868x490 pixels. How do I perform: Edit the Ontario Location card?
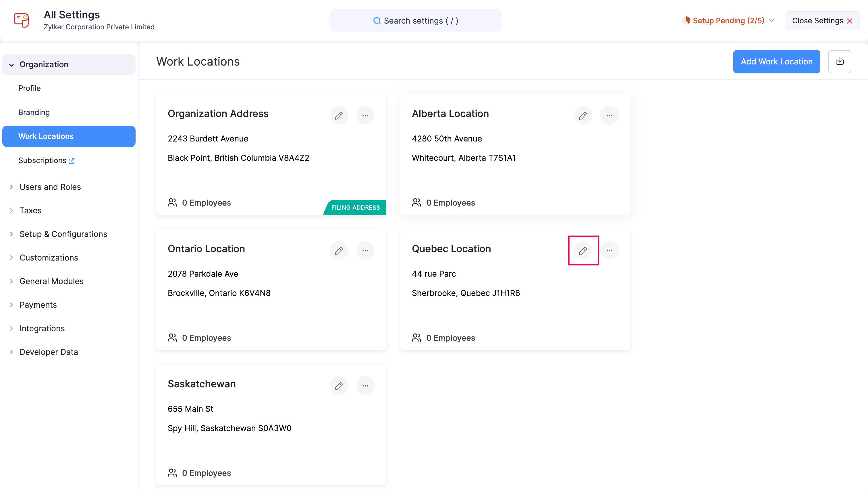coord(339,250)
